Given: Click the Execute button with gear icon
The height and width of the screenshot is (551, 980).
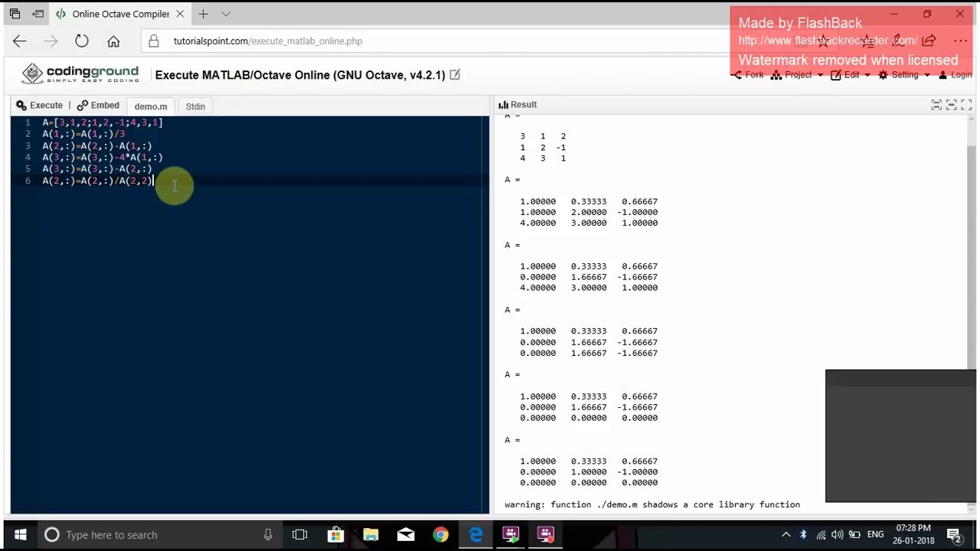Looking at the screenshot, I should pyautogui.click(x=40, y=106).
